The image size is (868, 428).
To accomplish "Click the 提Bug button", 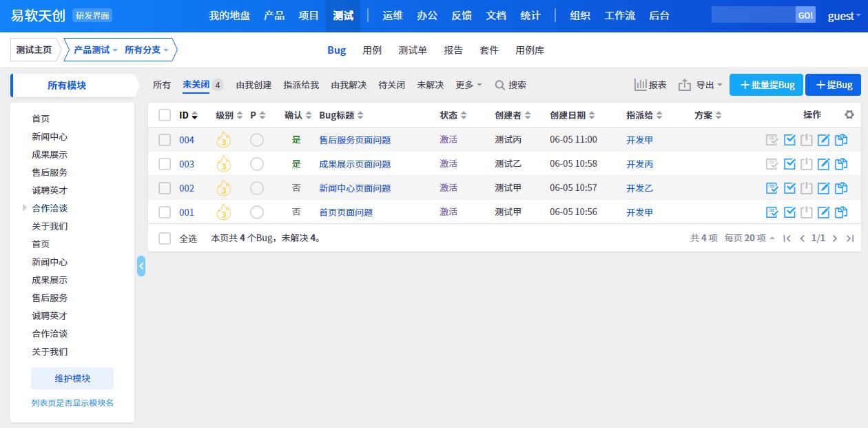I will 834,85.
